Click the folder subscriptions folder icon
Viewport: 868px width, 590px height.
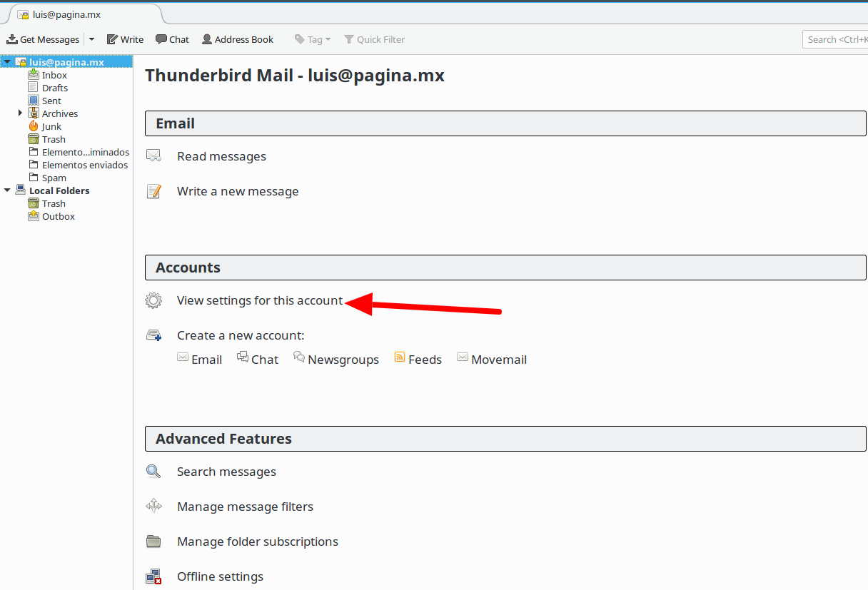153,541
